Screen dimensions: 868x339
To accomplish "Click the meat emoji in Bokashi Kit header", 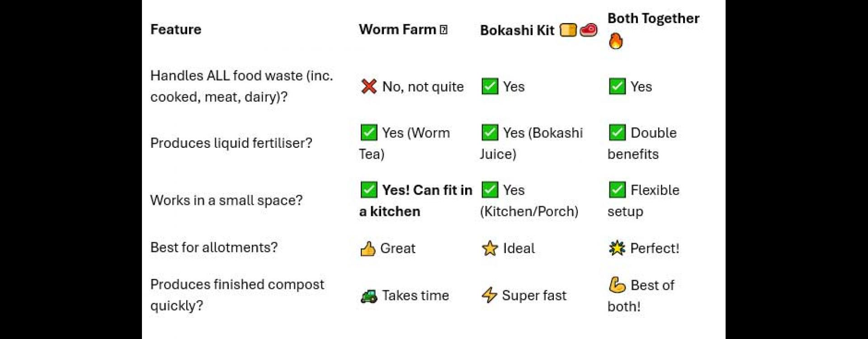I will (588, 30).
